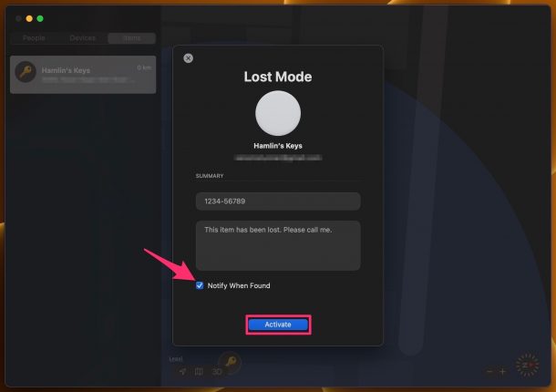The height and width of the screenshot is (392, 556).
Task: Switch to the People tab
Action: pos(34,38)
